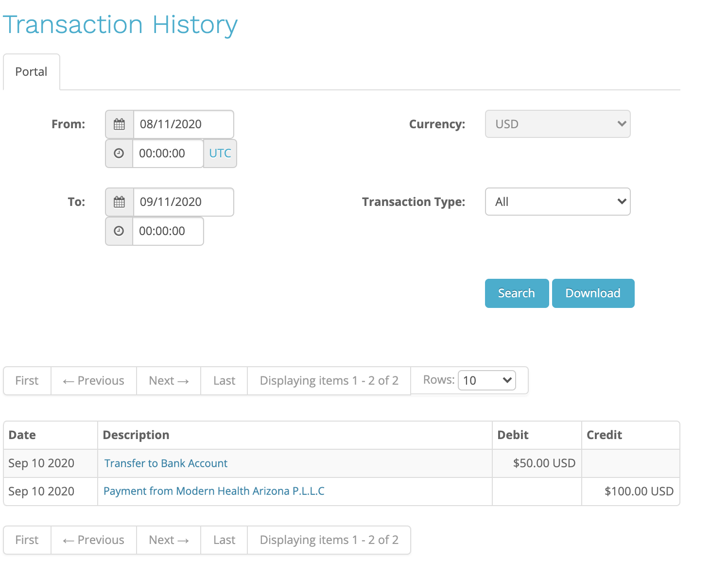Go to Last page in bottom pagination
Screen dimensions: 728x577
tap(224, 540)
